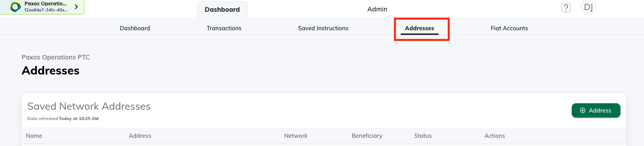Open the Transactions section
644x146 pixels.
click(x=224, y=28)
